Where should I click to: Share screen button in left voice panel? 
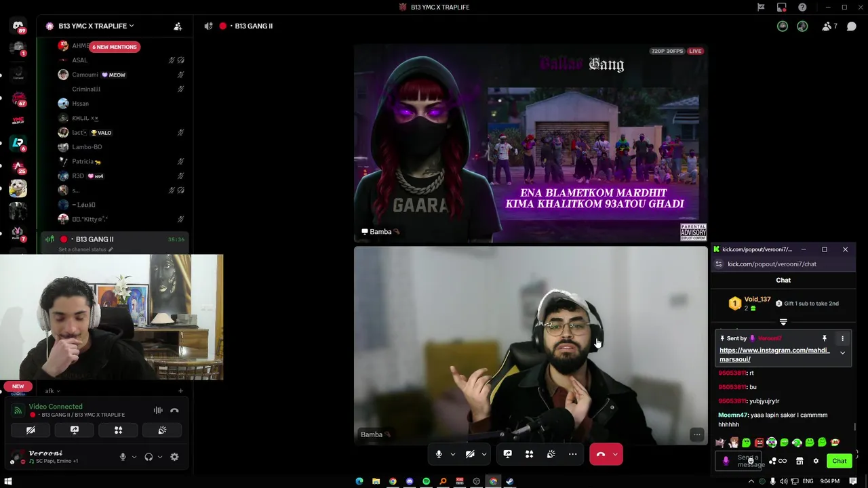click(x=75, y=430)
